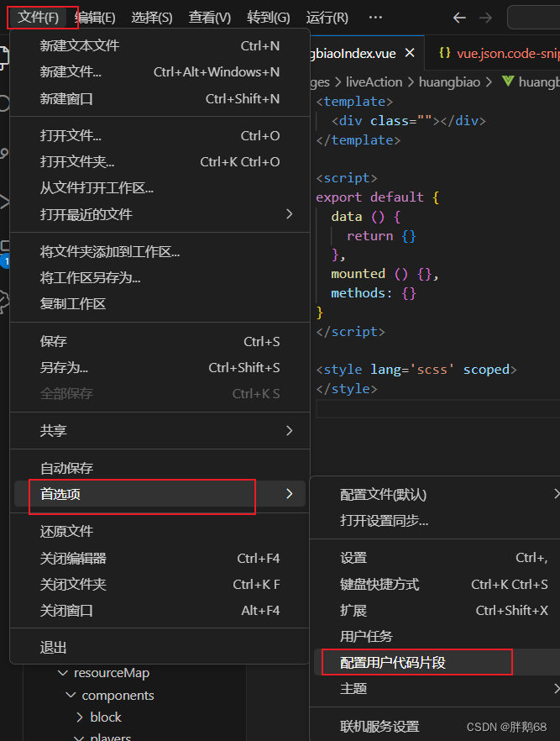Viewport: 560px width, 741px height.
Task: Expand the 主题 submenu
Action: pyautogui.click(x=437, y=689)
